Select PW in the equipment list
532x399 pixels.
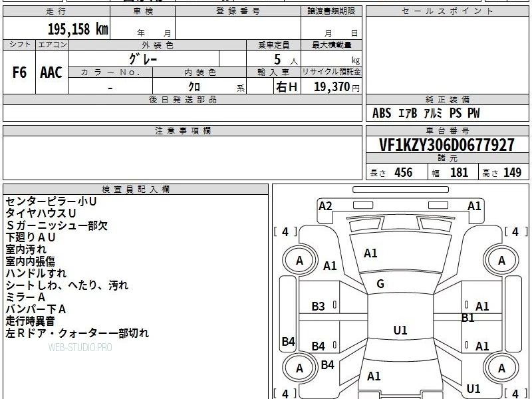click(x=473, y=113)
